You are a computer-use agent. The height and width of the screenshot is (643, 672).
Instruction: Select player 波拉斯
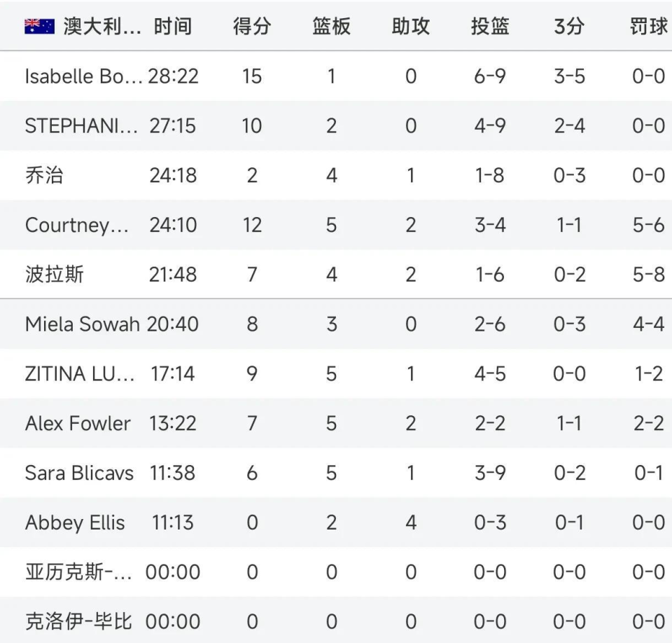[54, 275]
